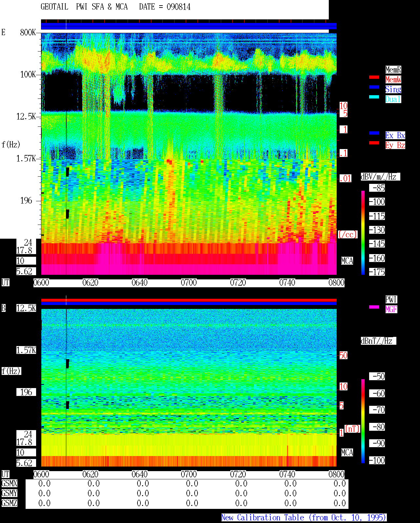Select the MemR legend label
Viewport: 420px width, 523px height.
tap(393, 70)
